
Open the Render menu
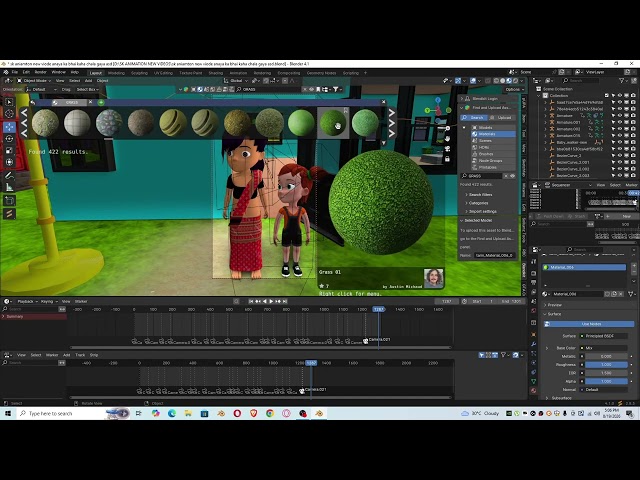tap(40, 72)
